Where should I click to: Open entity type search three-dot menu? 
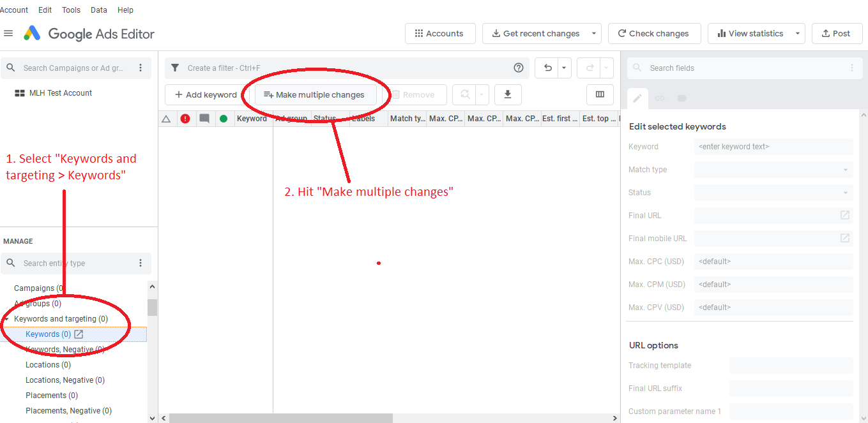pos(141,263)
